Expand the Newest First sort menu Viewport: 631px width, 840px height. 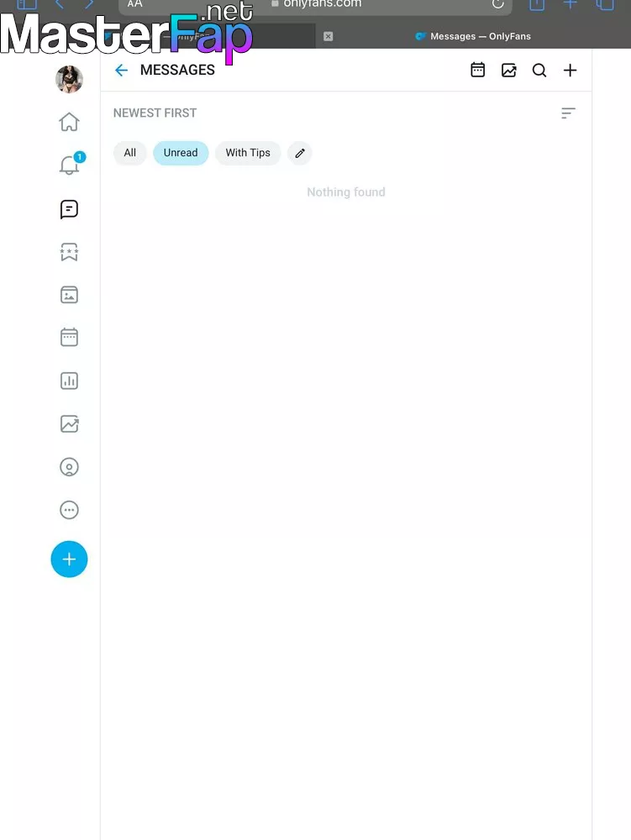568,113
